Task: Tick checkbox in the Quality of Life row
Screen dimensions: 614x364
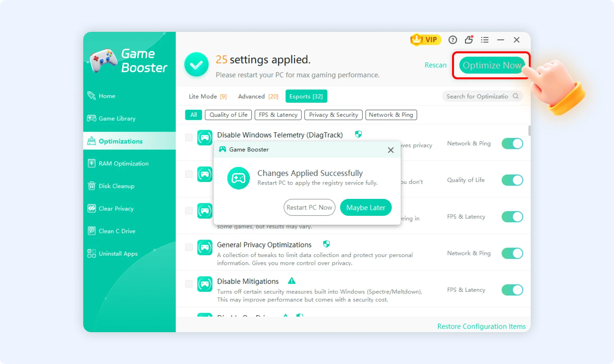Action: 189,174
